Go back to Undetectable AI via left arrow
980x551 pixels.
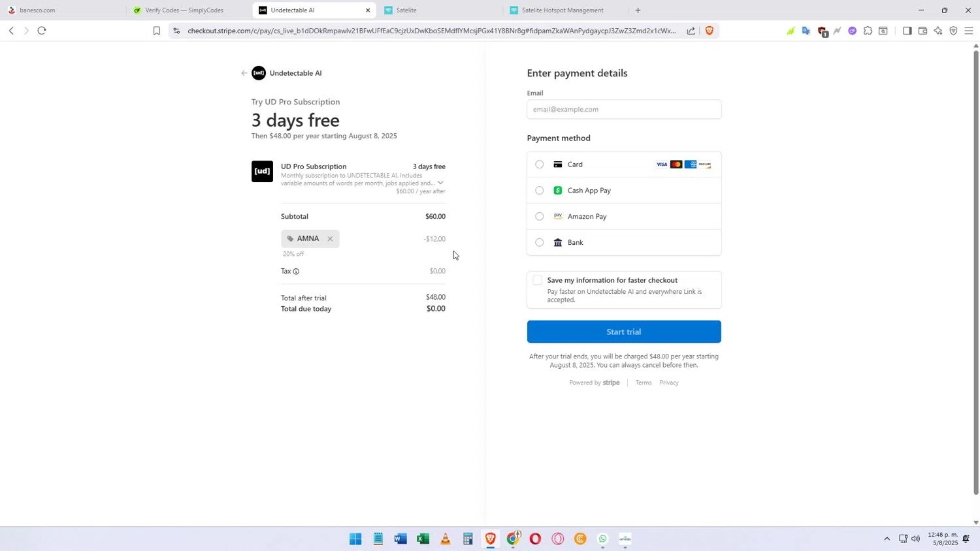click(244, 73)
